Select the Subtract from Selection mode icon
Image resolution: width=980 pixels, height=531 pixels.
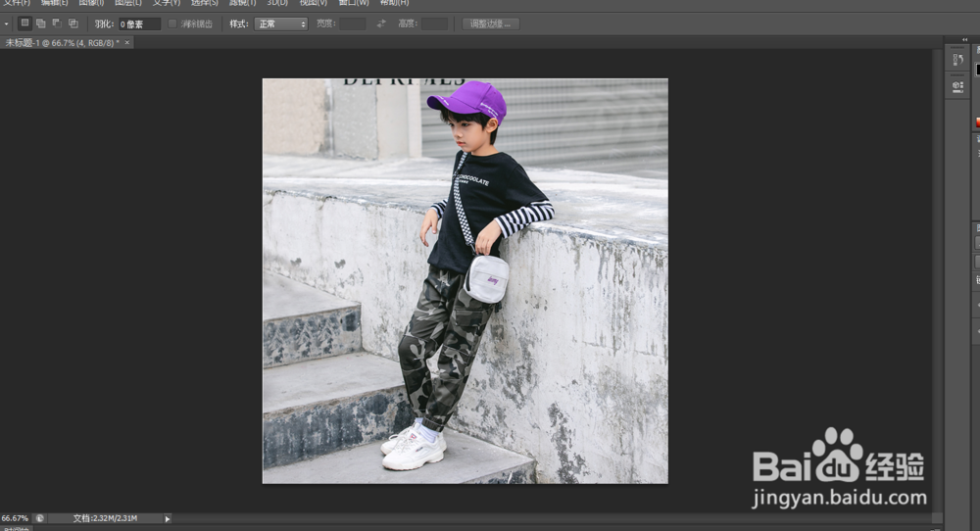[x=57, y=24]
